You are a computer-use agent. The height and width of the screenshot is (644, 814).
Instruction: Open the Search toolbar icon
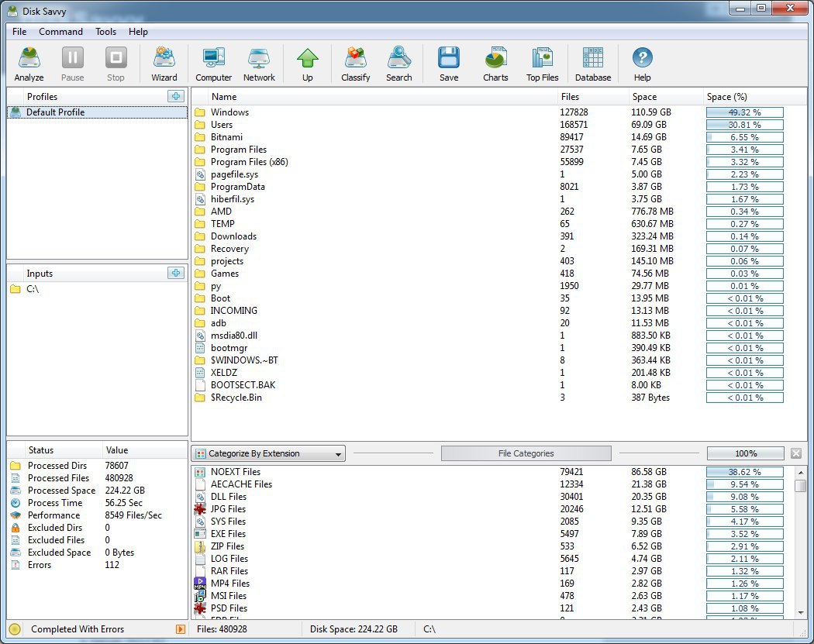coord(398,64)
